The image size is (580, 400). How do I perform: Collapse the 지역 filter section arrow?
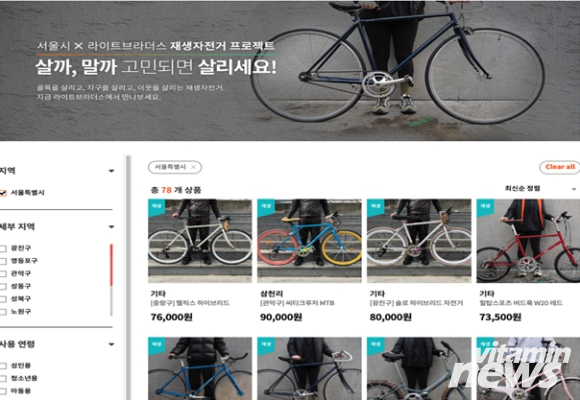coord(111,171)
